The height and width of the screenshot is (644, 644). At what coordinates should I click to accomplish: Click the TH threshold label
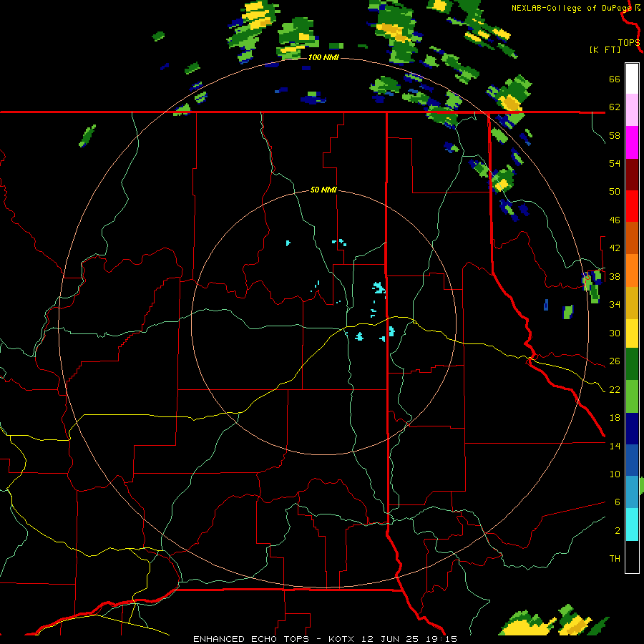[615, 559]
